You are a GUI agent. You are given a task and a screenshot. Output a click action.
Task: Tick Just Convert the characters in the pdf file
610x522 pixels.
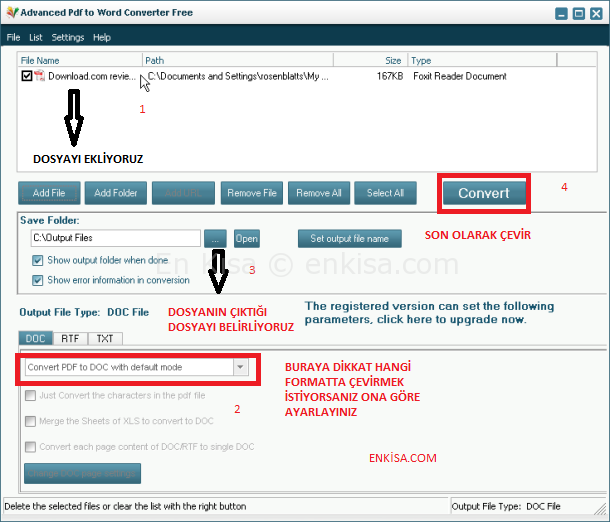point(30,396)
